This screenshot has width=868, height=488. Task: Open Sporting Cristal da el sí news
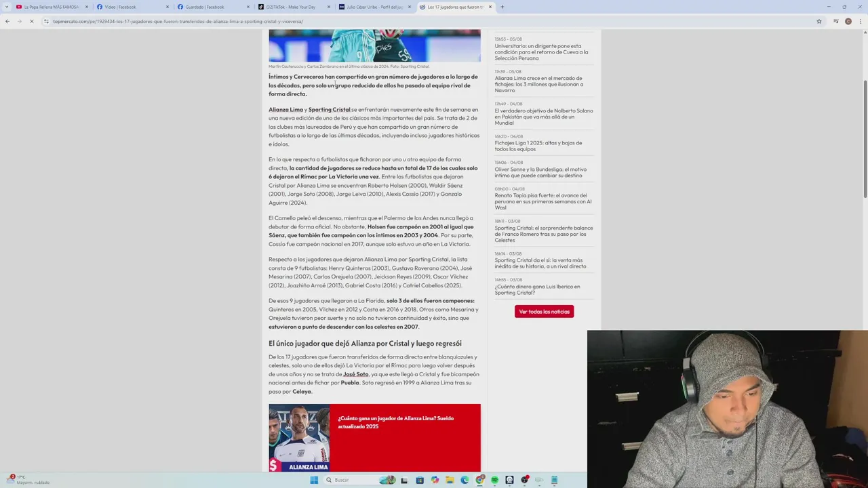pyautogui.click(x=540, y=263)
